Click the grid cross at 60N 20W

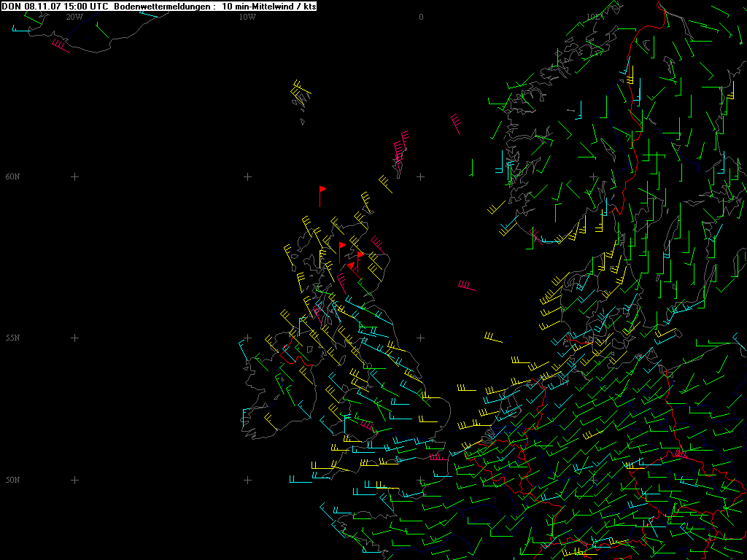(x=74, y=176)
